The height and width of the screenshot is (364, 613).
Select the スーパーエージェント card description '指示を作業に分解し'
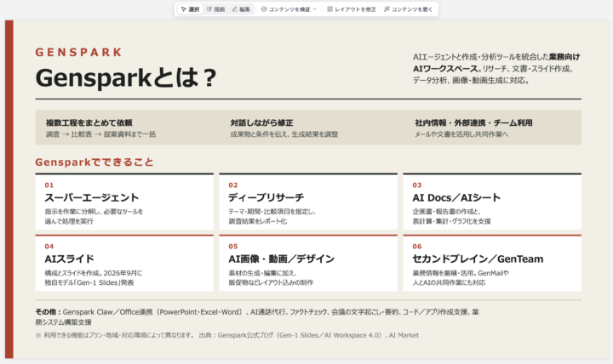point(94,216)
